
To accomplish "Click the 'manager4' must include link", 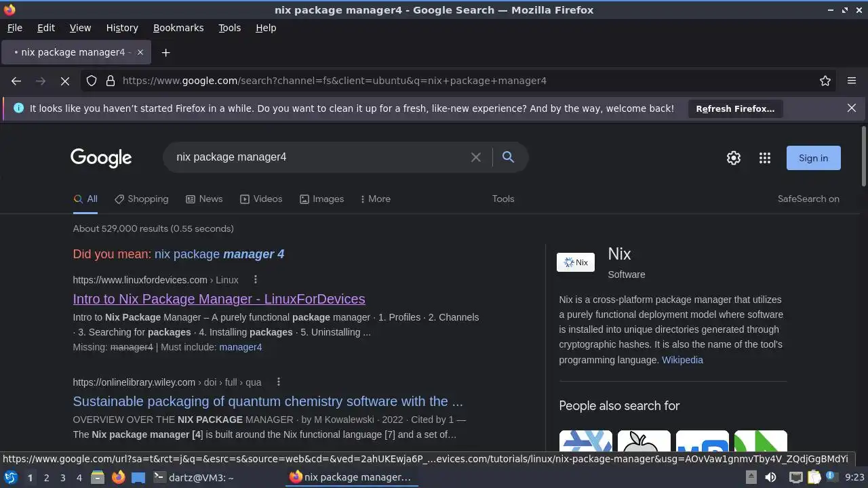I will [241, 347].
